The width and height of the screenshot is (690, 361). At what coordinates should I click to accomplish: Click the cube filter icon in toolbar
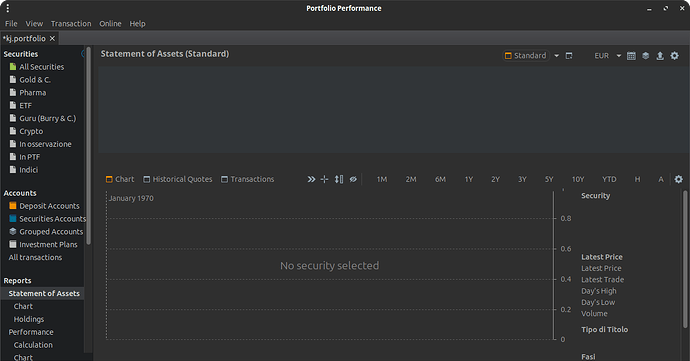pos(646,56)
